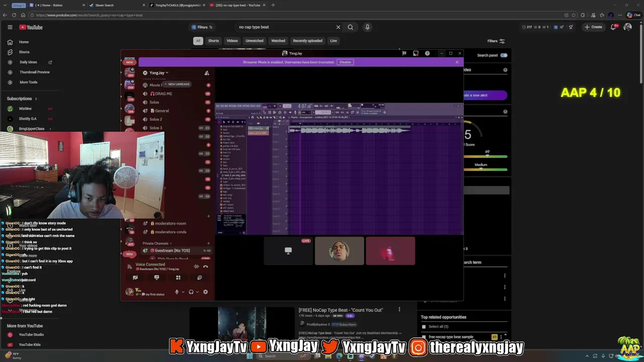Image resolution: width=644 pixels, height=362 pixels.
Task: Open Shorts in YouTube sidebar
Action: [24, 52]
